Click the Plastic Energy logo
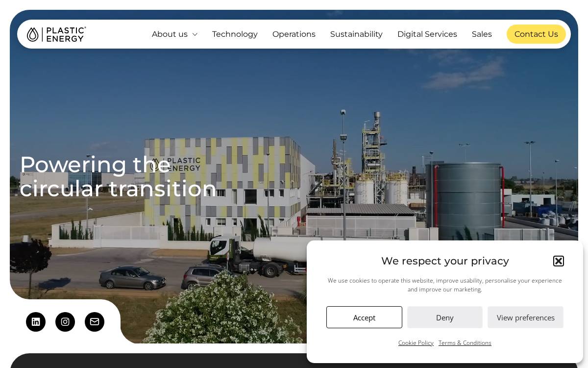The image size is (588, 368). coord(56,34)
